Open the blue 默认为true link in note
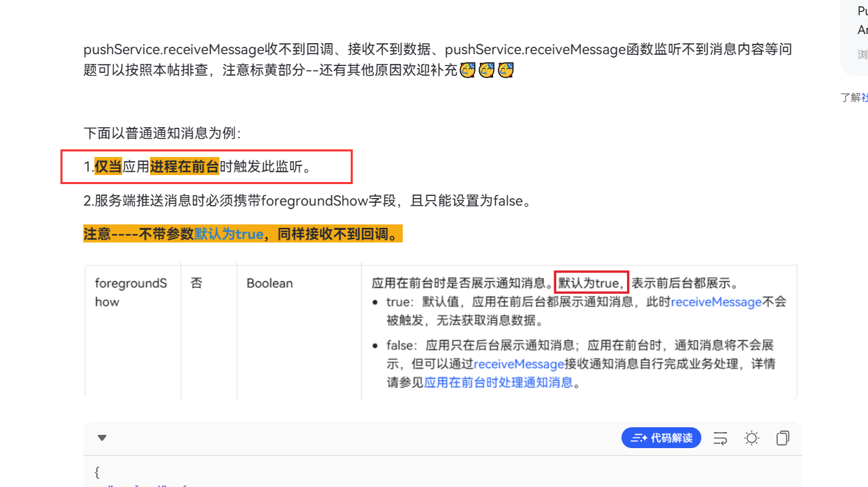The width and height of the screenshot is (868, 487). pos(228,234)
